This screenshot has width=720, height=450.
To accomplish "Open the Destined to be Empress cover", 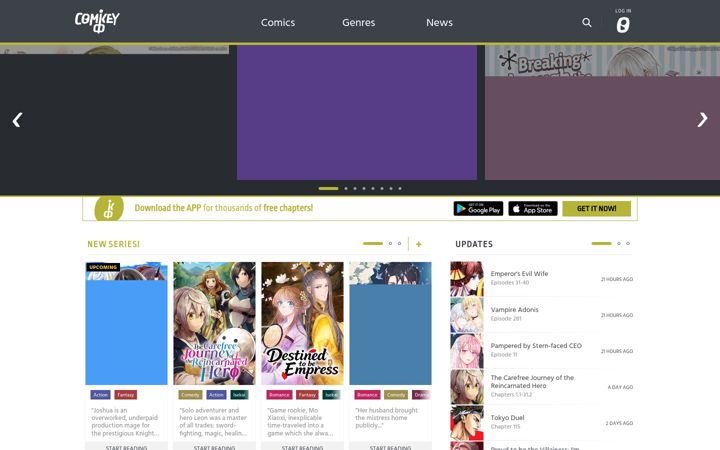I will (x=302, y=323).
